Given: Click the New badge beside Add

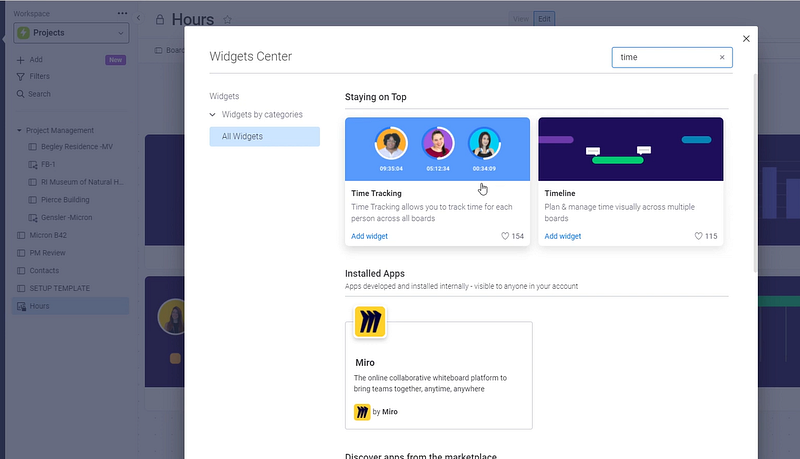Looking at the screenshot, I should coord(115,60).
